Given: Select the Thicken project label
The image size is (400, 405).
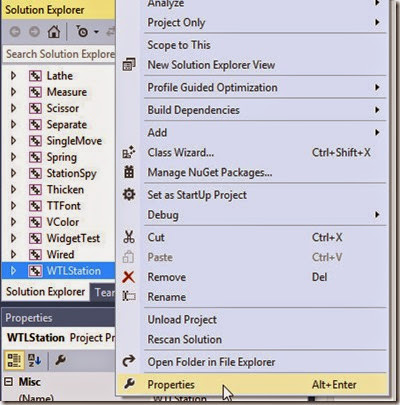Looking at the screenshot, I should tap(65, 190).
